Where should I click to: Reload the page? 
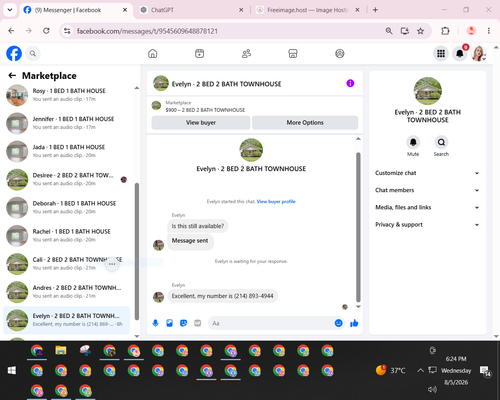coord(46,31)
